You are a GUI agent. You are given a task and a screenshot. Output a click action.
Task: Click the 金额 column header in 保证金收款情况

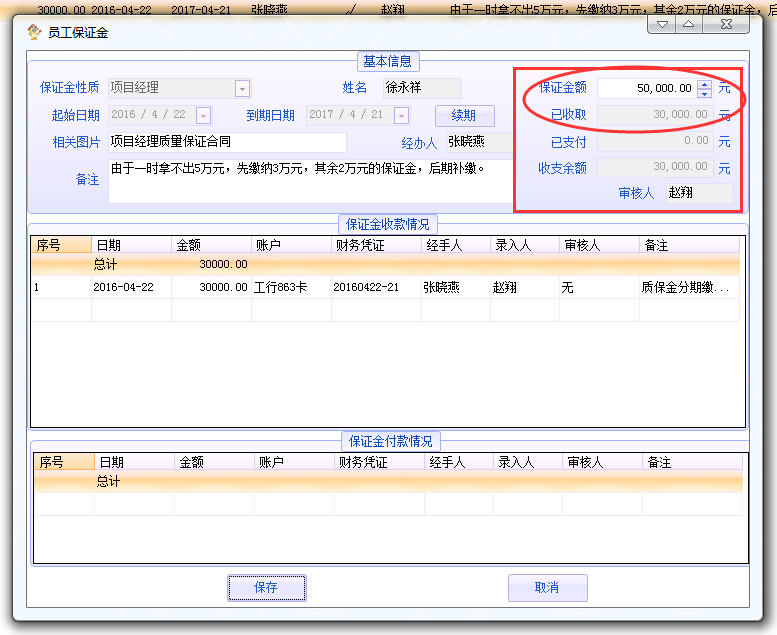(210, 244)
